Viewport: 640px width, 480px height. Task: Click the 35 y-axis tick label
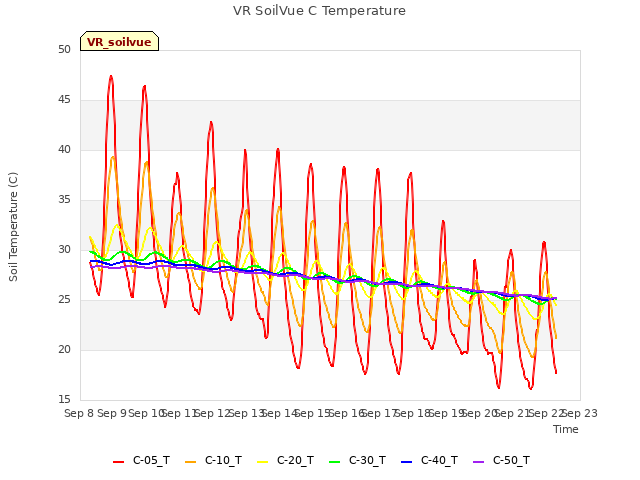(64, 200)
